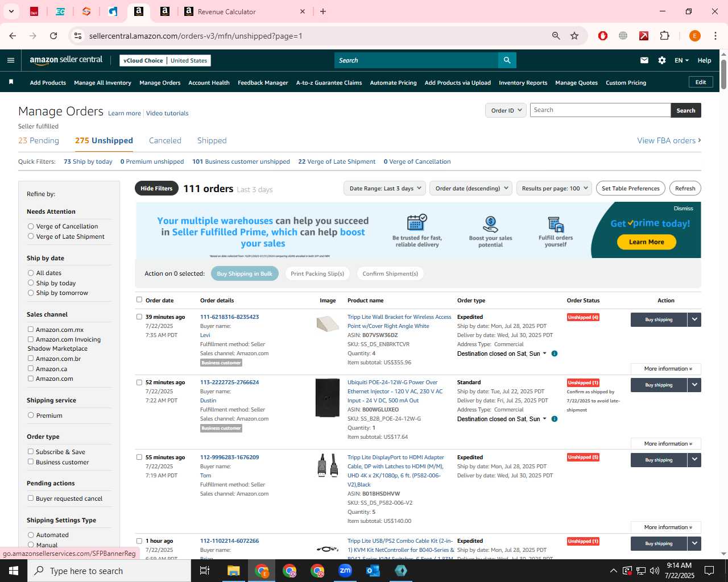
Task: Open the hamburger navigation menu
Action: (x=11, y=60)
